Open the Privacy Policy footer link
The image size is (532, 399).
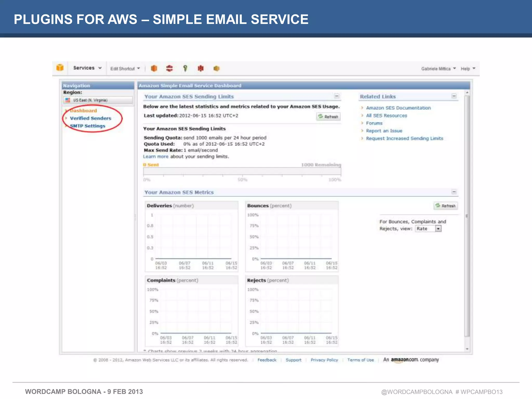324,360
